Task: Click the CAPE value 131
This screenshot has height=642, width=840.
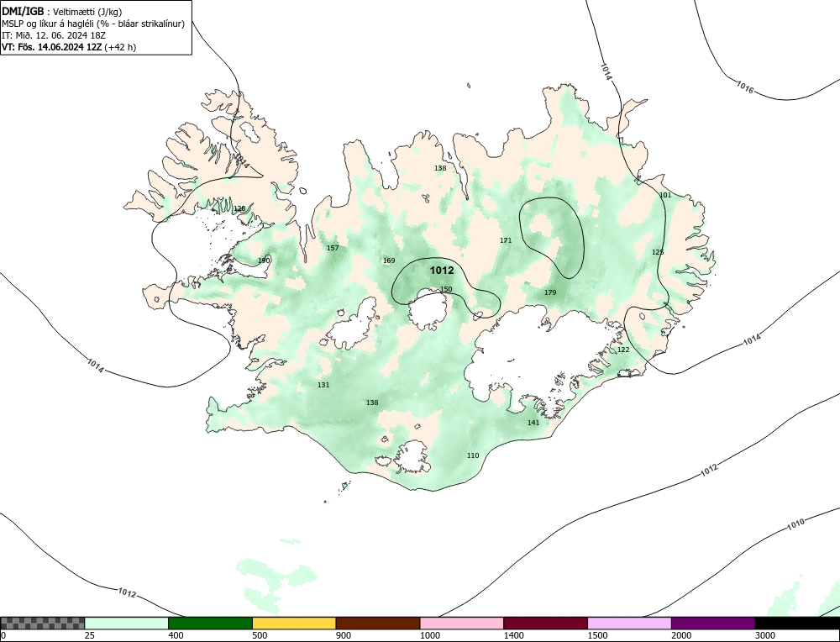Action: click(323, 385)
